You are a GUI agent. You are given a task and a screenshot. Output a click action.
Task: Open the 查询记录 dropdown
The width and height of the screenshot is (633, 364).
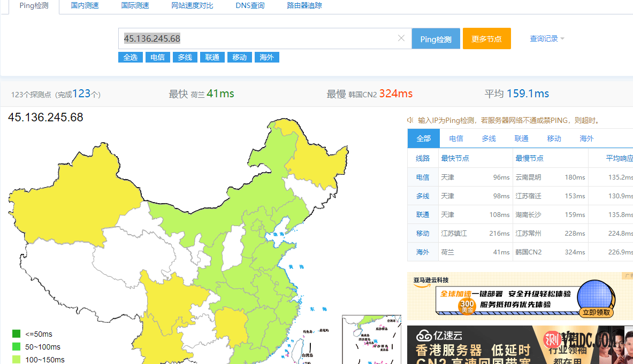(547, 38)
